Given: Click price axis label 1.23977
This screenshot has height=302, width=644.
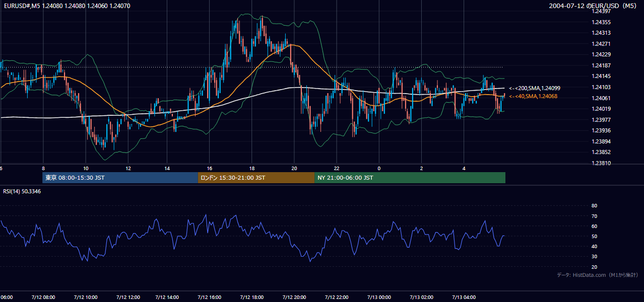Looking at the screenshot, I should coord(601,120).
